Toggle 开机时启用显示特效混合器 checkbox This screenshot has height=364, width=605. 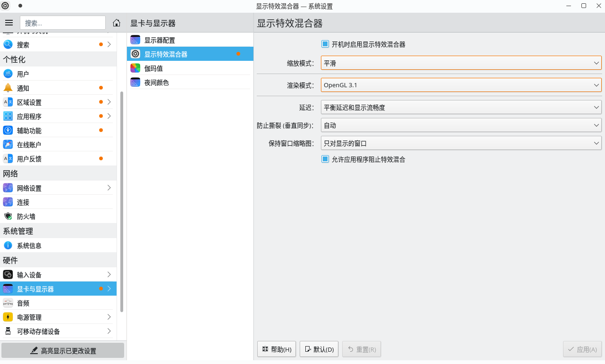(x=325, y=44)
